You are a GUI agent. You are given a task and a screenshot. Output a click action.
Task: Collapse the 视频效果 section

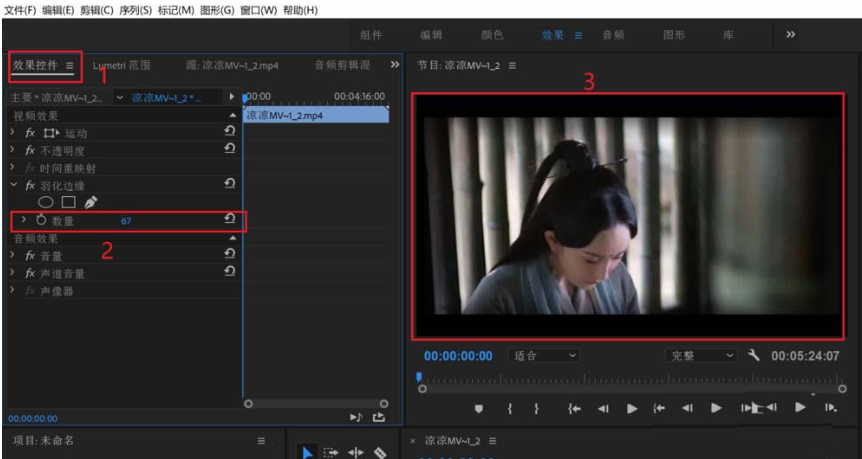coord(233,115)
